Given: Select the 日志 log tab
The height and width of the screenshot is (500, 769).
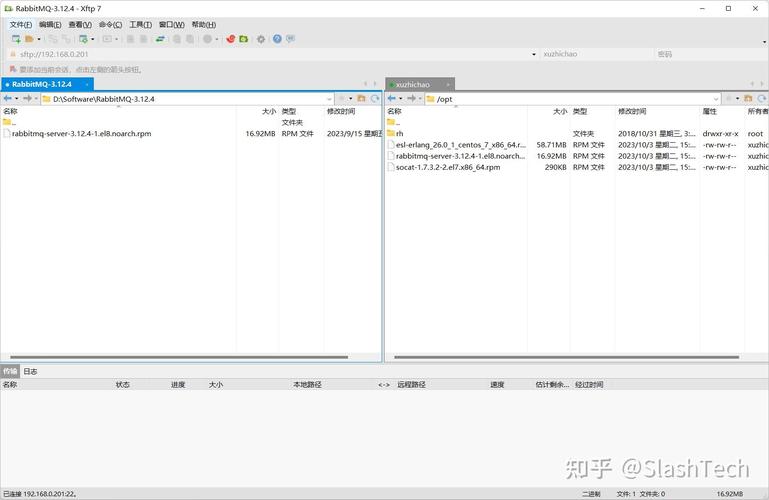Looking at the screenshot, I should click(x=30, y=372).
